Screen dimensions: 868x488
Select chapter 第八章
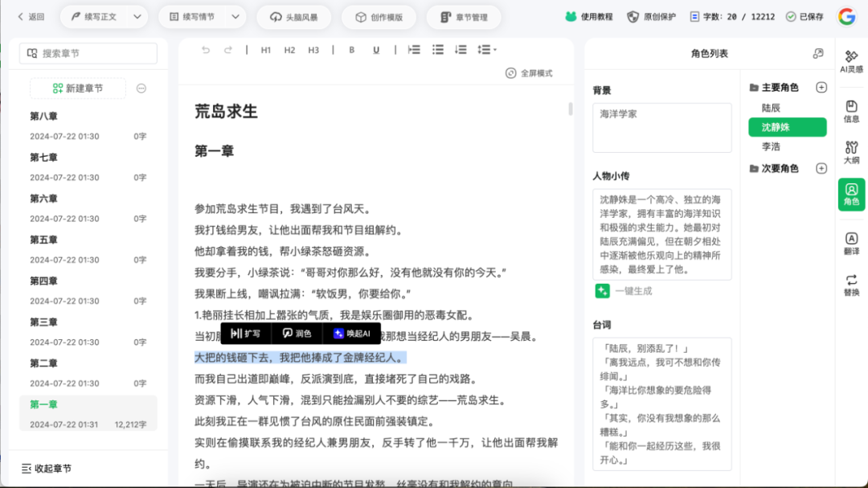[88, 125]
